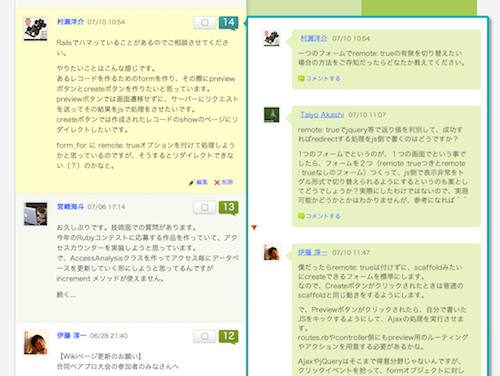Image resolution: width=500 pixels, height=376 pixels.
Task: Click コメントする link under 村瀬洋介 comment
Action: point(323,78)
